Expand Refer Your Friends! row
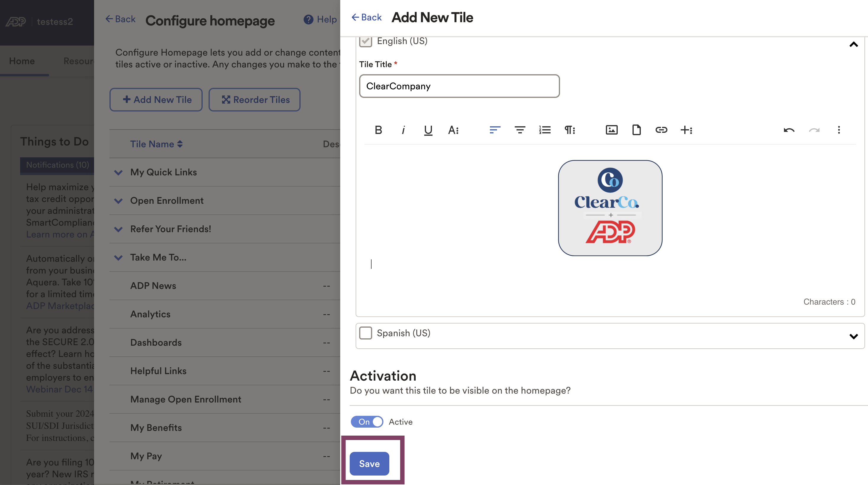 [x=118, y=229]
